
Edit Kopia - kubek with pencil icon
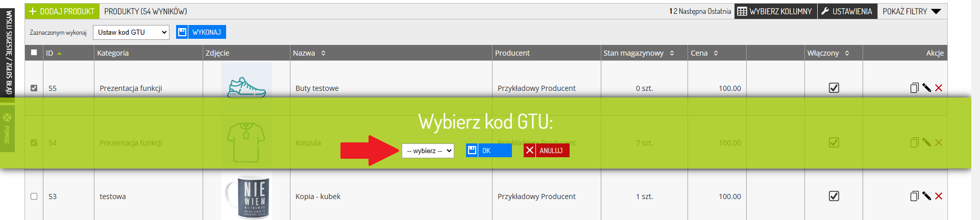926,196
